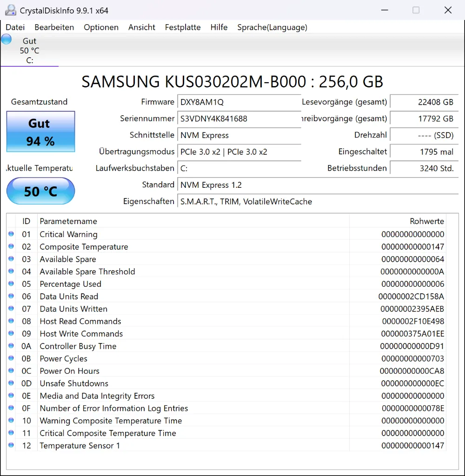Click the drive title SAMSUNG KUS030202M-B000
Screen dimensions: 465x476
coord(193,82)
